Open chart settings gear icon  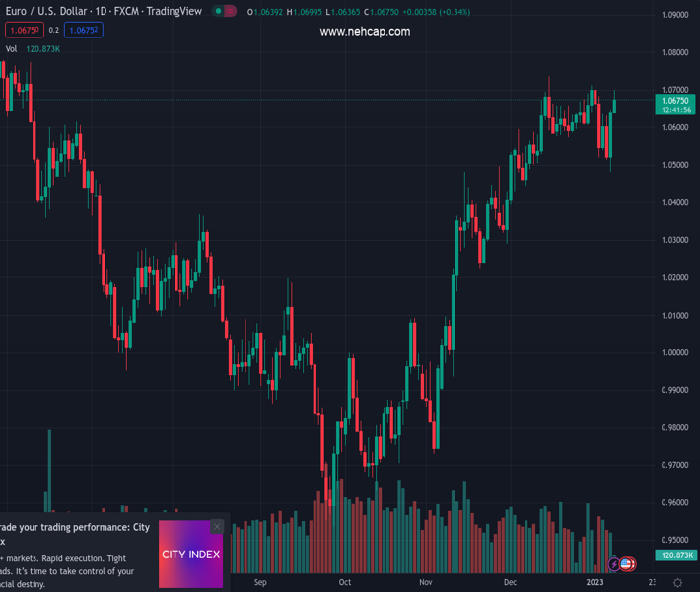tap(677, 583)
